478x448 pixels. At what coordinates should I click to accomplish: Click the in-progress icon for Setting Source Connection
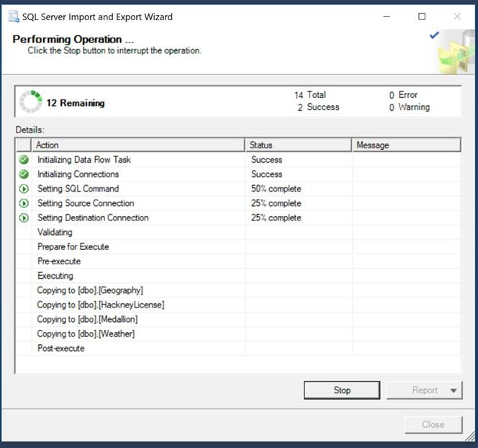click(24, 203)
